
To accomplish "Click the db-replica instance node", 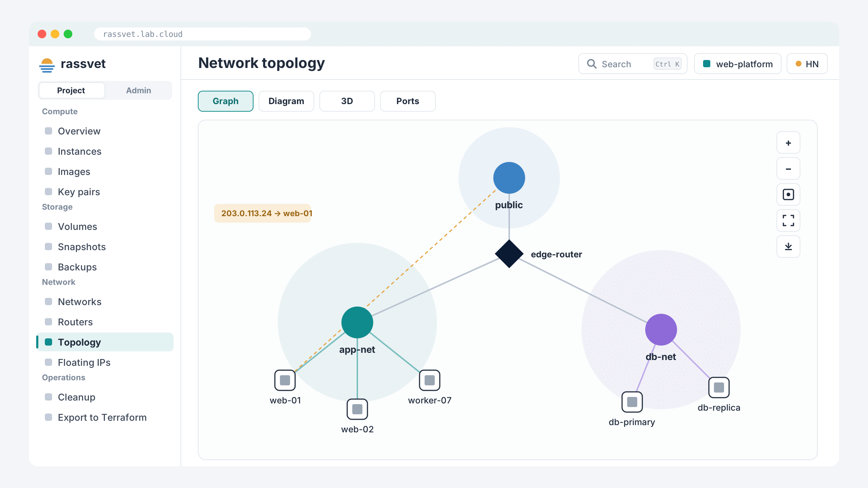I will point(719,388).
